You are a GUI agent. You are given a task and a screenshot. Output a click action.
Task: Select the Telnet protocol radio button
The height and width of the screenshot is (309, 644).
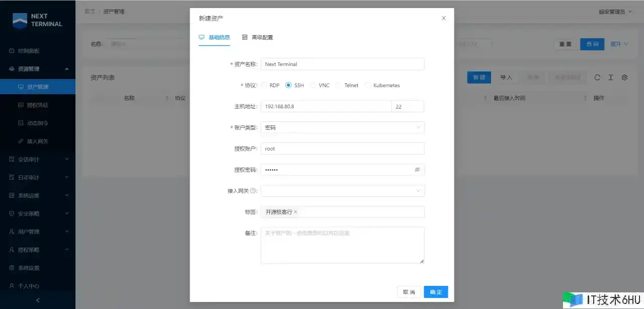click(339, 86)
